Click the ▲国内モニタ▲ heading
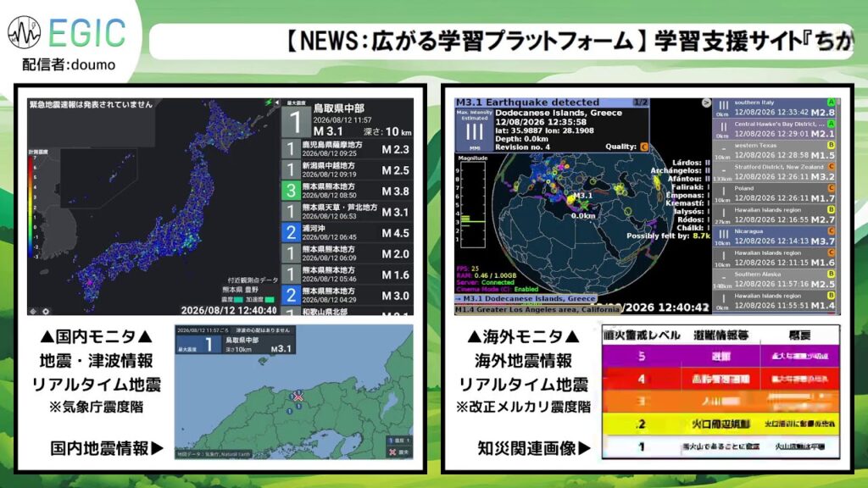This screenshot has width=868, height=488. [96, 336]
